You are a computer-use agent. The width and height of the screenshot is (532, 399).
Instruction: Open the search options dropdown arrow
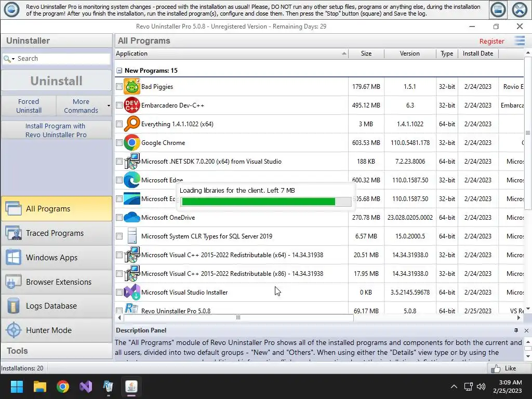13,59
